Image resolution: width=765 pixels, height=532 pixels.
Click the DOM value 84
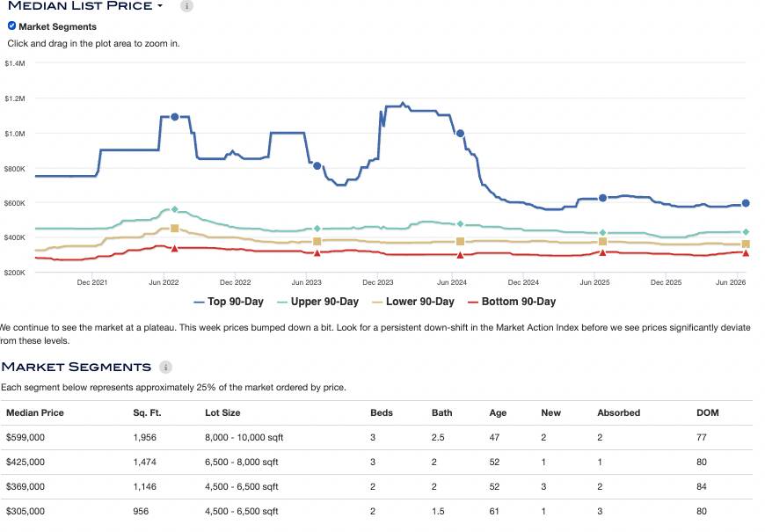(702, 486)
